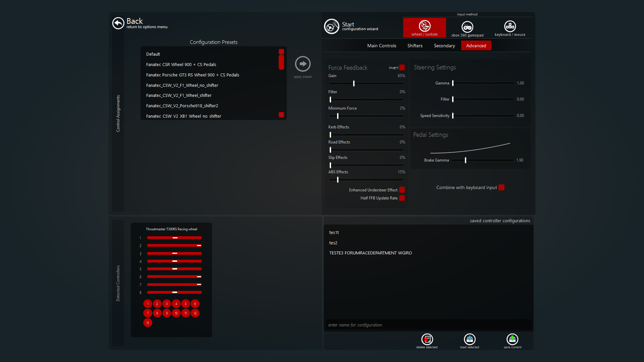The image size is (644, 362).
Task: Click the delete selected icon
Action: tap(427, 340)
